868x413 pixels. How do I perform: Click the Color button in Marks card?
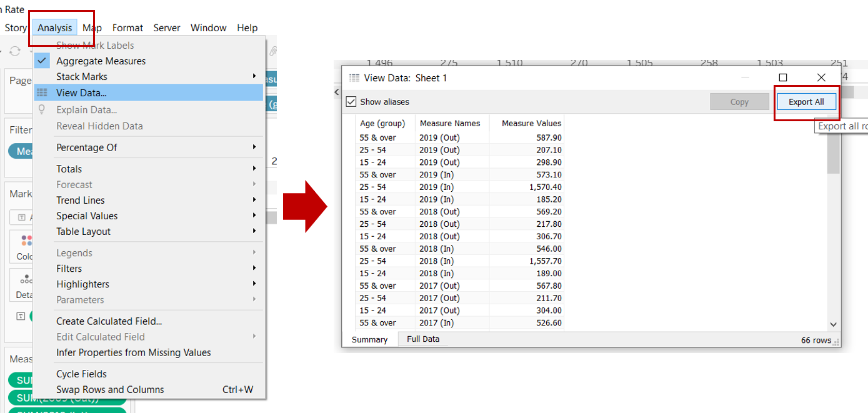(x=25, y=247)
